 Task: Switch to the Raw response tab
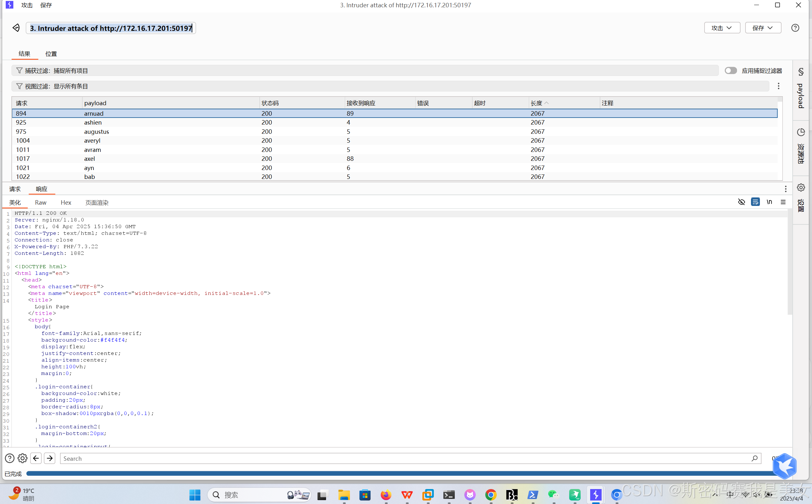click(x=40, y=203)
